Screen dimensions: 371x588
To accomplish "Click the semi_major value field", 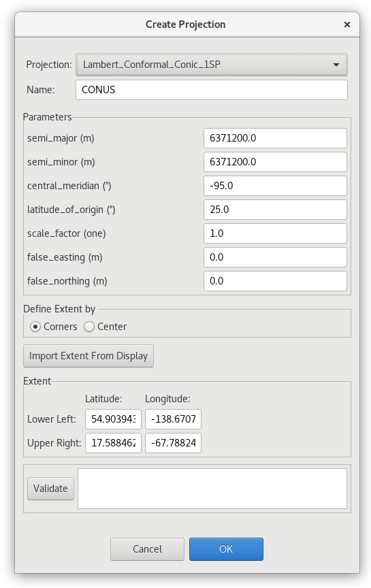I will coord(275,138).
